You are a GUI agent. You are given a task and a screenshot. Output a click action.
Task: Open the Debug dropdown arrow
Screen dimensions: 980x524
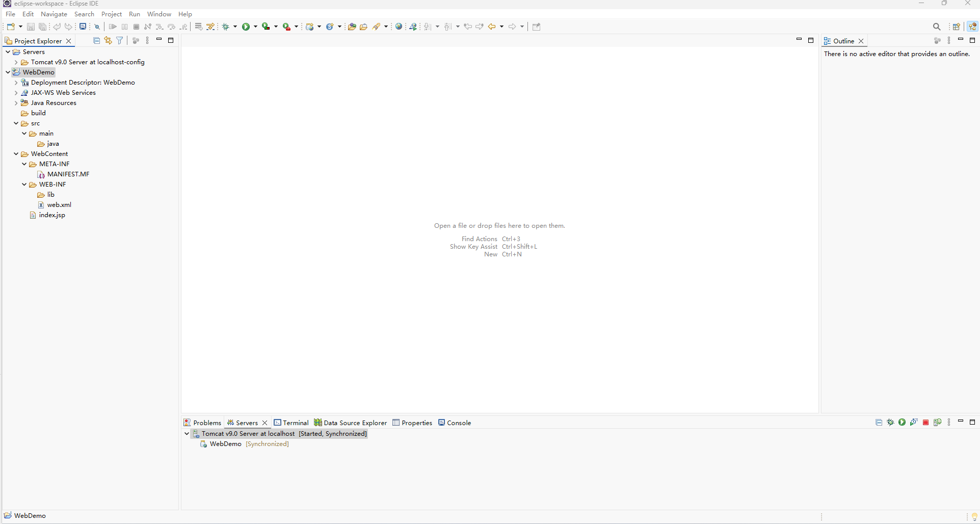(x=235, y=27)
